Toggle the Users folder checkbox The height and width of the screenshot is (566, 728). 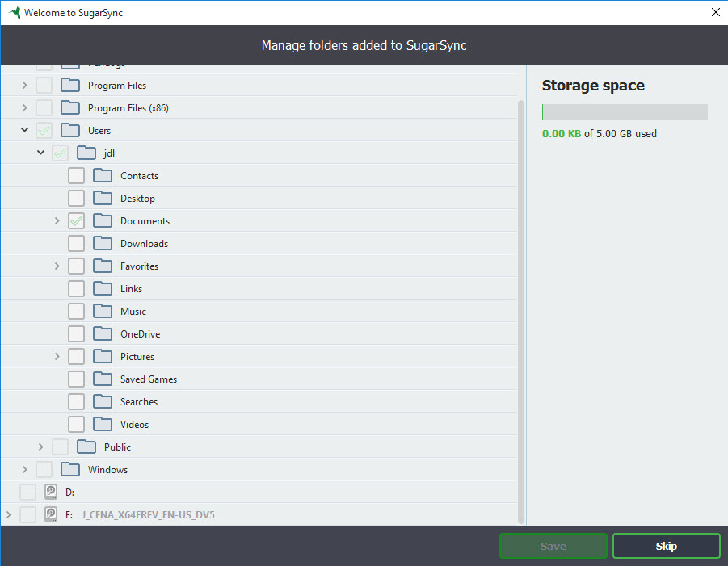pos(44,130)
